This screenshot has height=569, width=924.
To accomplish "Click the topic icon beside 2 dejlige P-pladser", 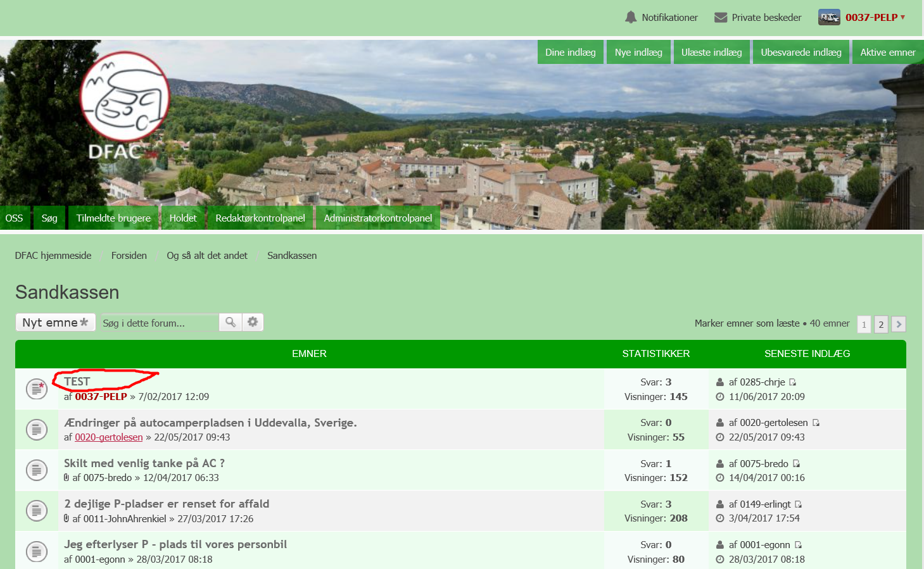I will coord(37,510).
